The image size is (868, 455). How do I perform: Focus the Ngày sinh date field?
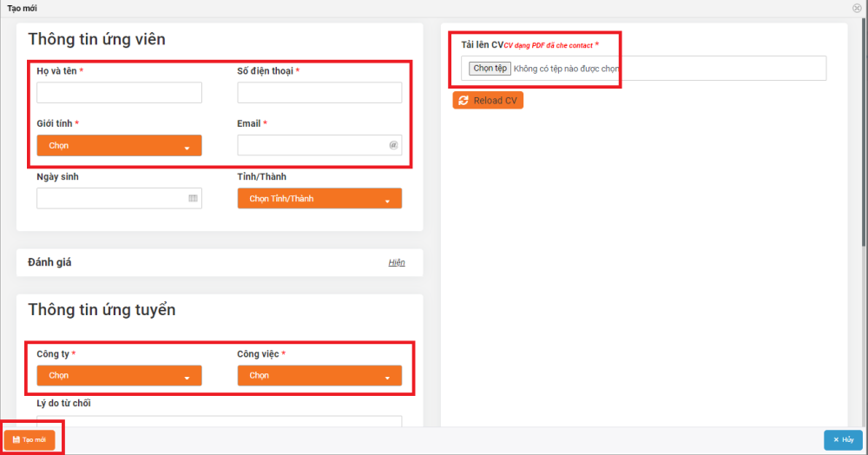(111, 199)
